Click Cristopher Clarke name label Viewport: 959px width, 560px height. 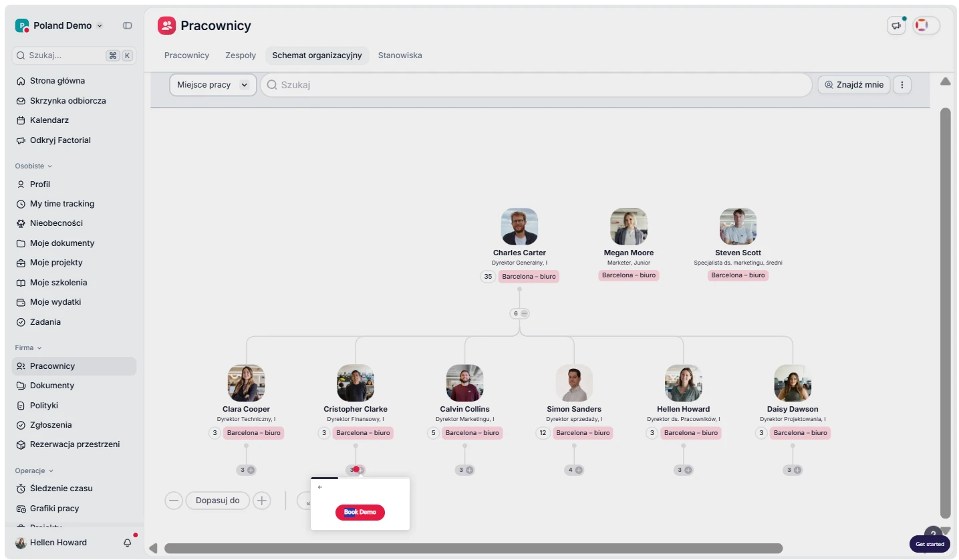(356, 409)
